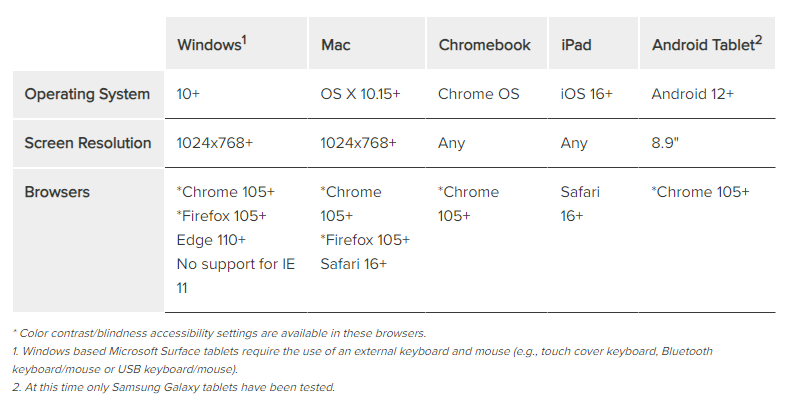The width and height of the screenshot is (789, 401).
Task: Select the Android Tablet column header
Action: (707, 45)
